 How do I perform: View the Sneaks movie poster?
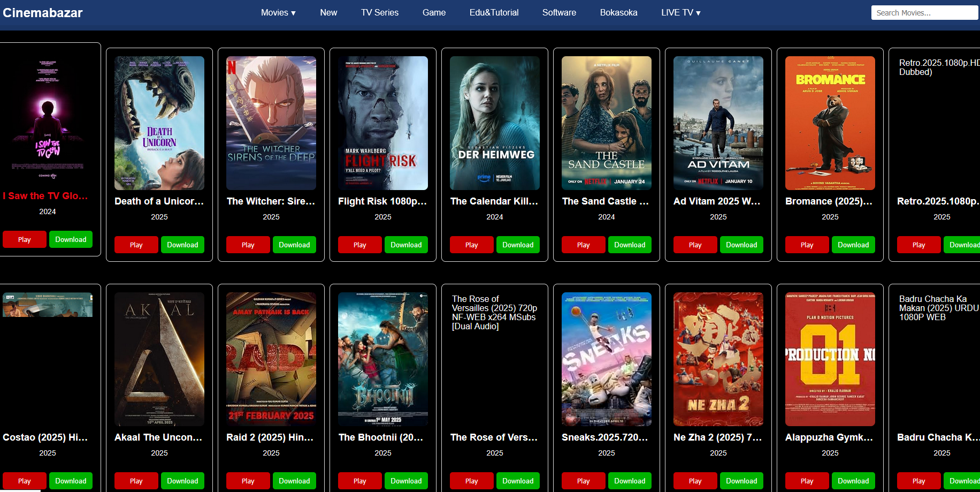[x=607, y=359]
